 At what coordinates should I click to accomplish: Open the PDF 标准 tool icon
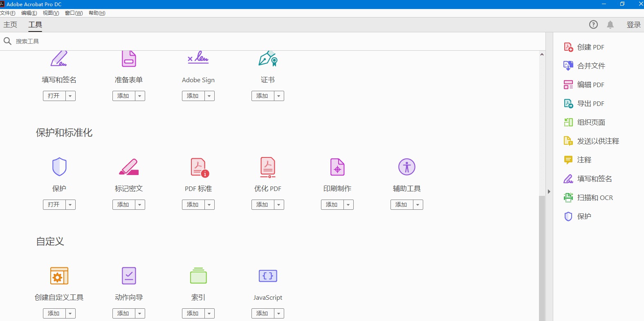coord(200,168)
